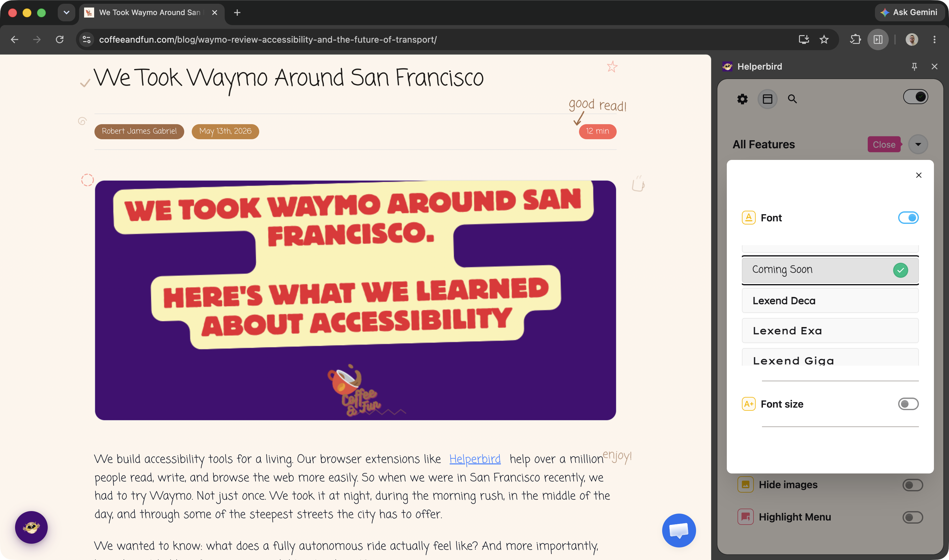Click the article title heading

click(x=288, y=78)
